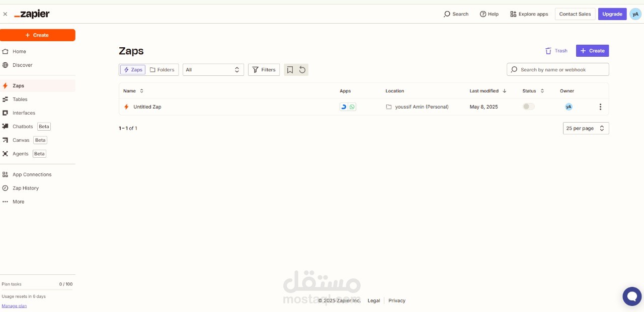Click the Contact Sales button

pos(575,14)
